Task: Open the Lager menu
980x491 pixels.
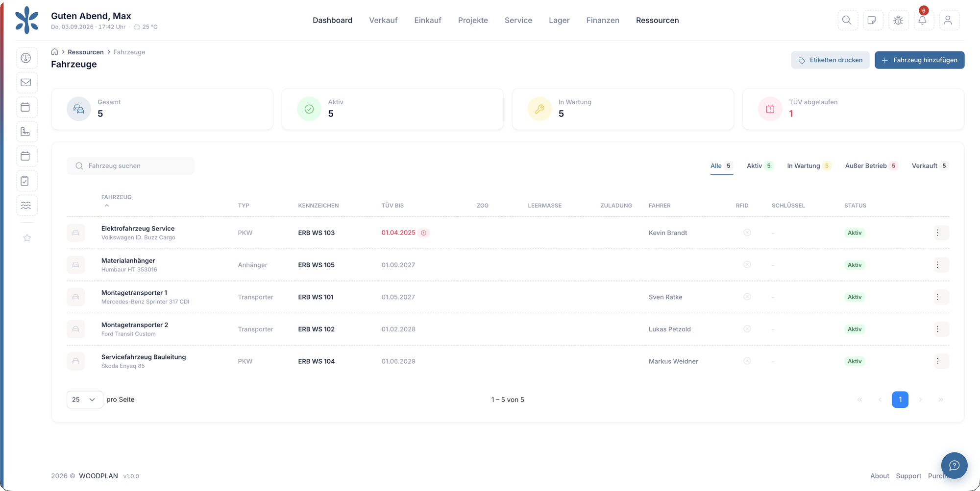Action: coord(559,20)
